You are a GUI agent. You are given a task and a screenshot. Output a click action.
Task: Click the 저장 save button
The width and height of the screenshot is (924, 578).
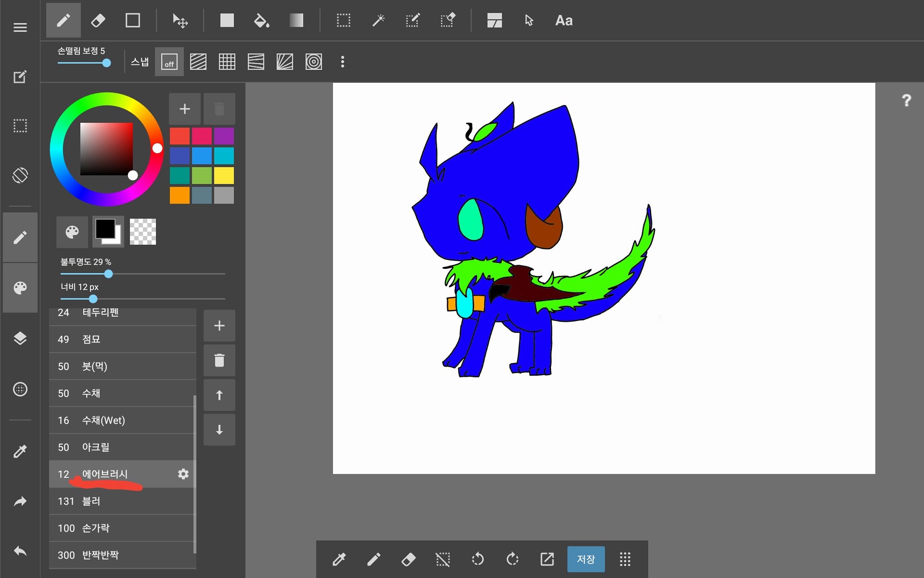tap(586, 559)
